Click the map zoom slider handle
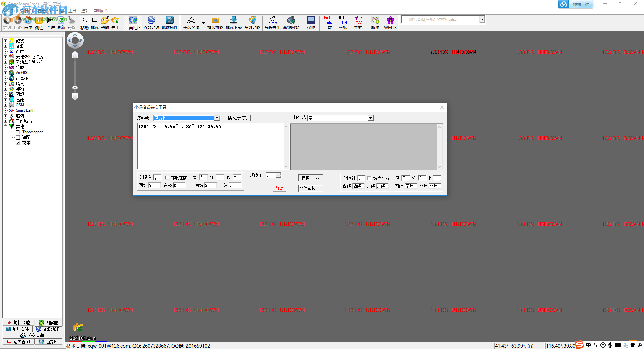The height and width of the screenshot is (349, 644). point(75,88)
